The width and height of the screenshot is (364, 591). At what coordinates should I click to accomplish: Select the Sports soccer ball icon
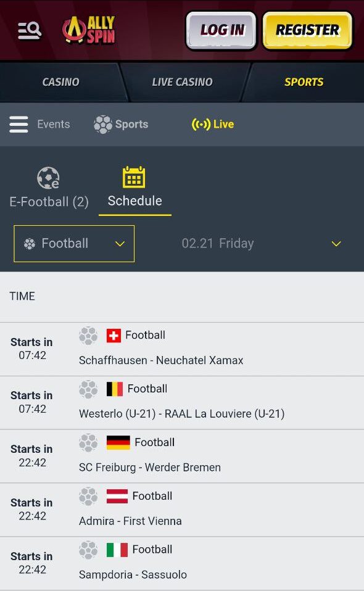(x=103, y=125)
